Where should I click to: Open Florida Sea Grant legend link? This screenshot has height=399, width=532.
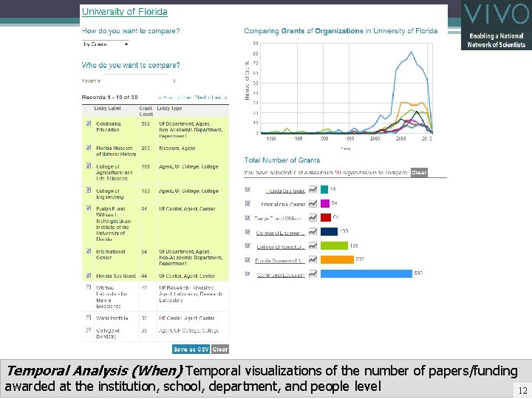tap(285, 191)
